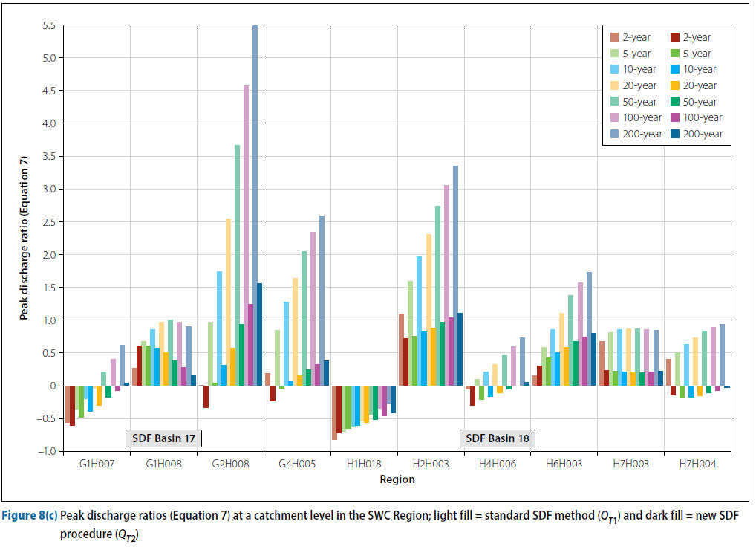
Task: Click the Peak discharge ratio y-axis title
Action: (24, 239)
